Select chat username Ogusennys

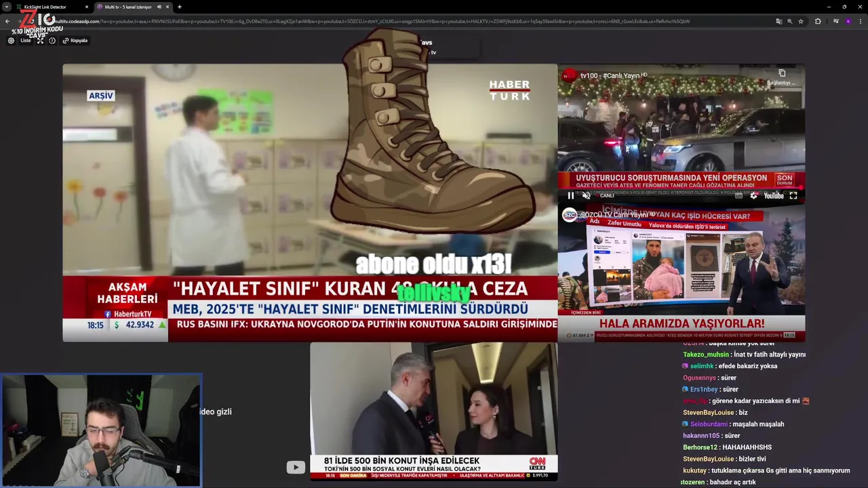pos(699,378)
